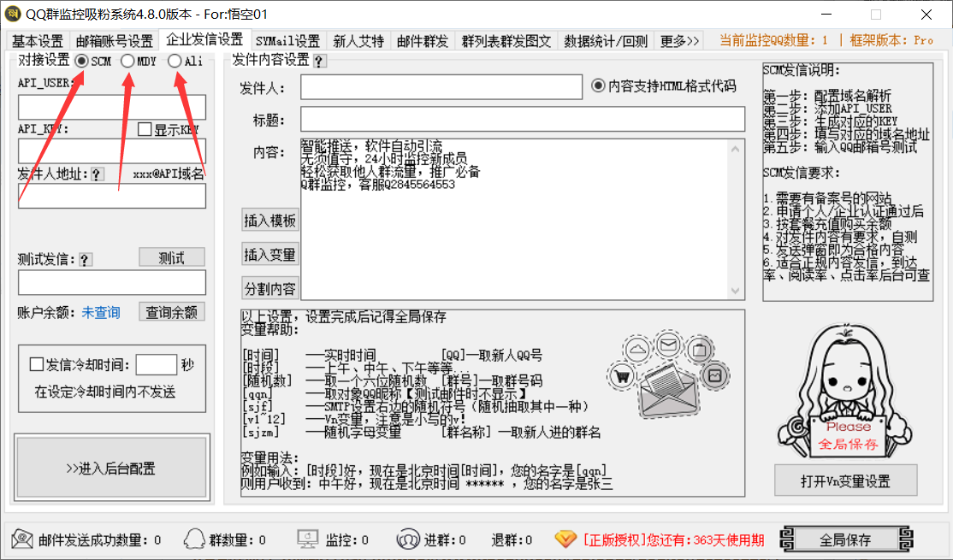Focus the 发件人 input field

(x=441, y=87)
